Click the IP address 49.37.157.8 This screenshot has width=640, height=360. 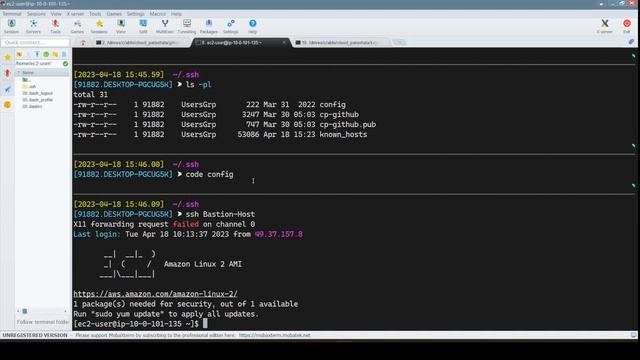click(279, 234)
